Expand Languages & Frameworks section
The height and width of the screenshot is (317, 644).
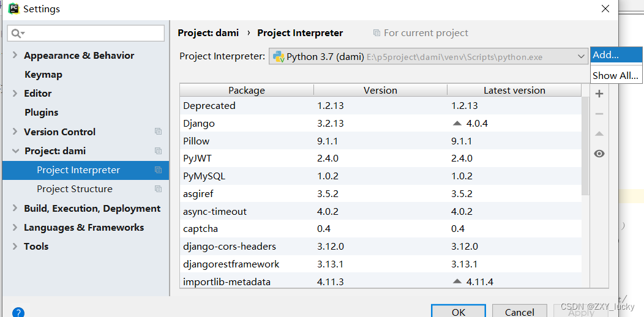coord(15,227)
